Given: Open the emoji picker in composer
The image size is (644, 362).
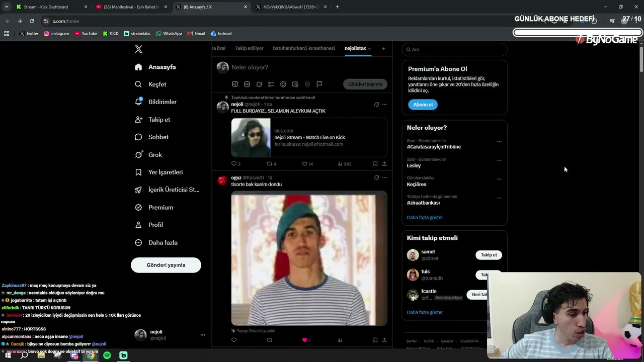Looking at the screenshot, I should 283,84.
